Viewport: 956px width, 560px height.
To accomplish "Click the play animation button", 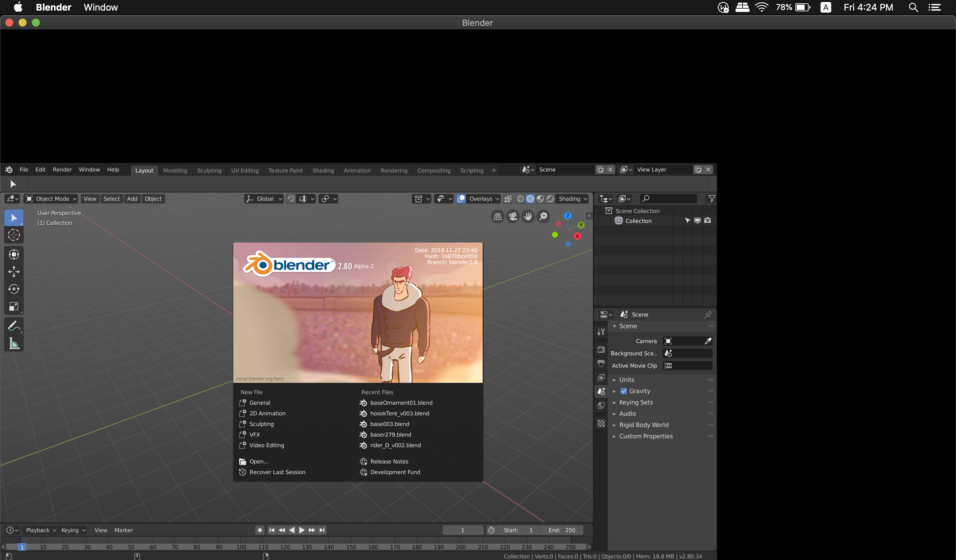I will 302,530.
